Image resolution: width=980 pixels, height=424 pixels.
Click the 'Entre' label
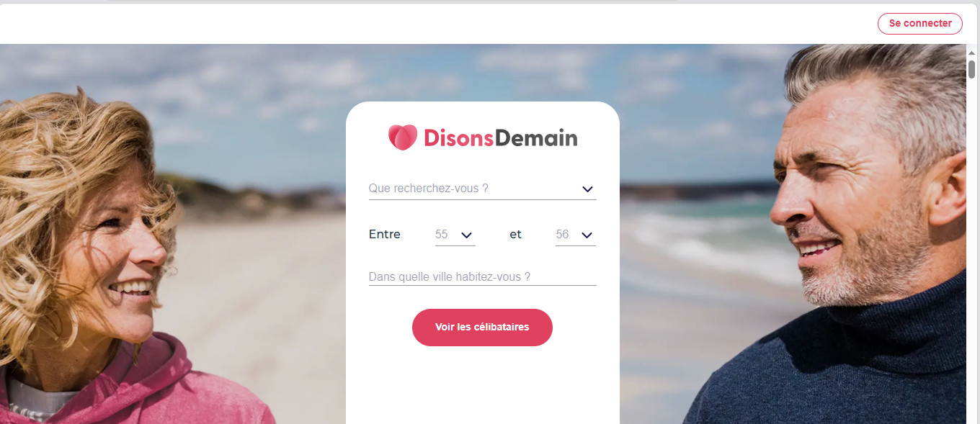(x=385, y=235)
